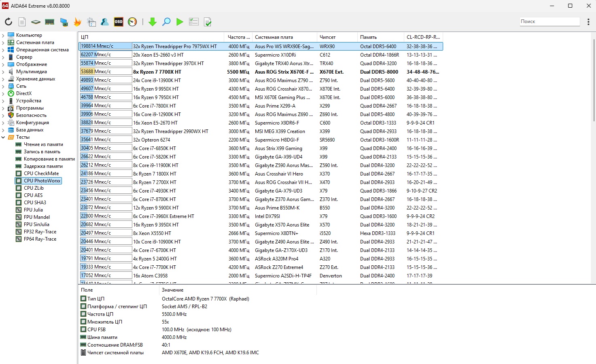Select the CPU AES benchmark

(x=33, y=195)
